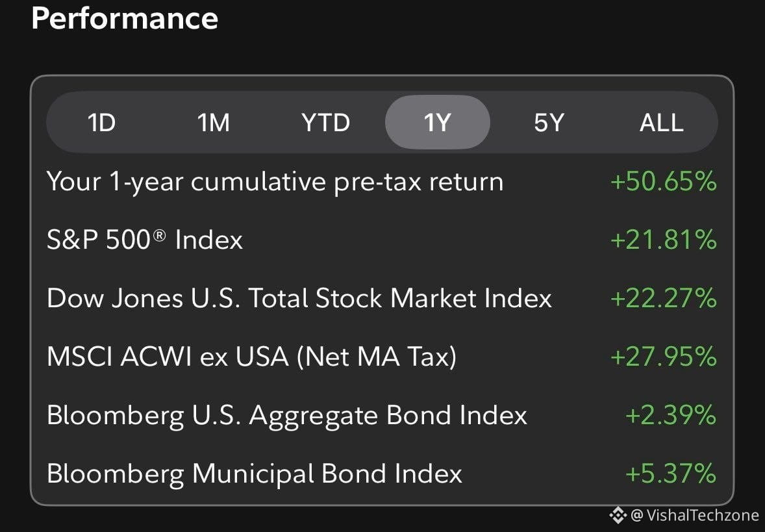Viewport: 765px width, 532px height.
Task: Tap the Performance section heading
Action: click(125, 19)
